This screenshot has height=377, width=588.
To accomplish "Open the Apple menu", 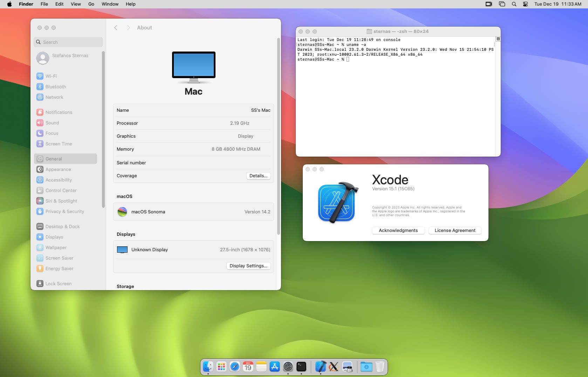I will pos(9,4).
